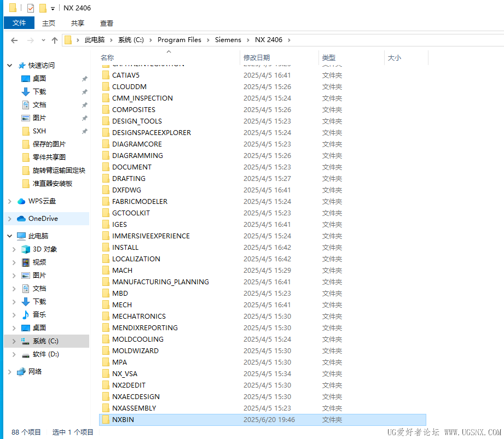
Task: Select the OneDrive cloud icon
Action: (x=21, y=219)
